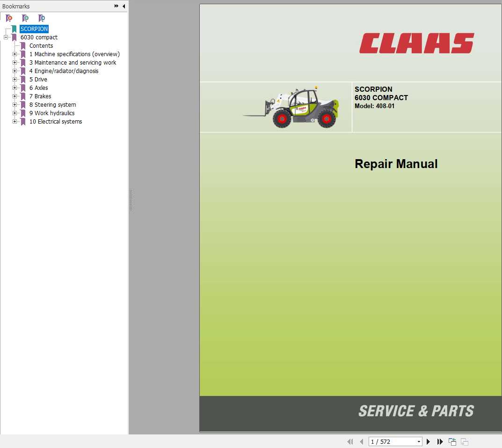
Task: Click the Bookmarks panel title
Action: 16,6
